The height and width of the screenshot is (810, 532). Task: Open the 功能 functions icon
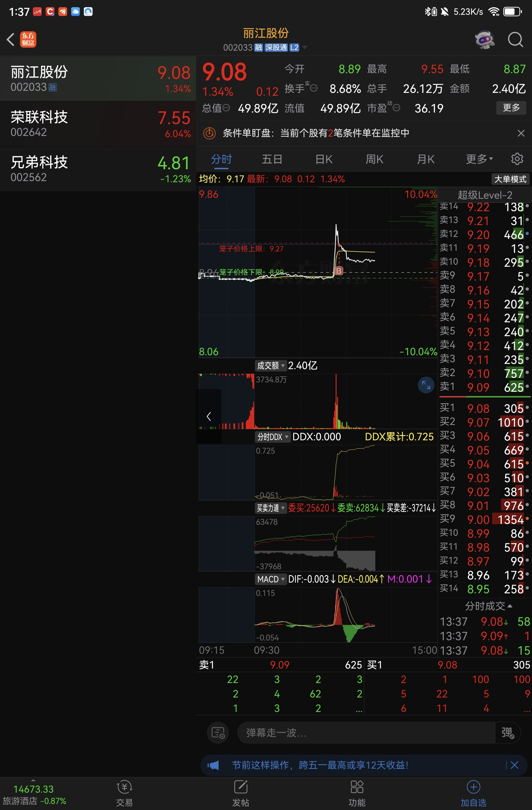pyautogui.click(x=357, y=793)
